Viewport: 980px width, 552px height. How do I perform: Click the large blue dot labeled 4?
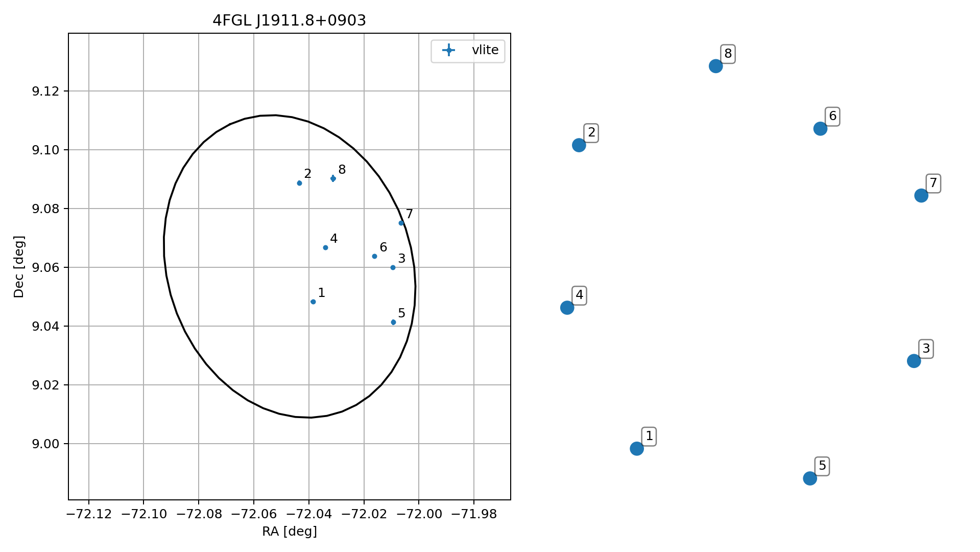click(x=567, y=308)
